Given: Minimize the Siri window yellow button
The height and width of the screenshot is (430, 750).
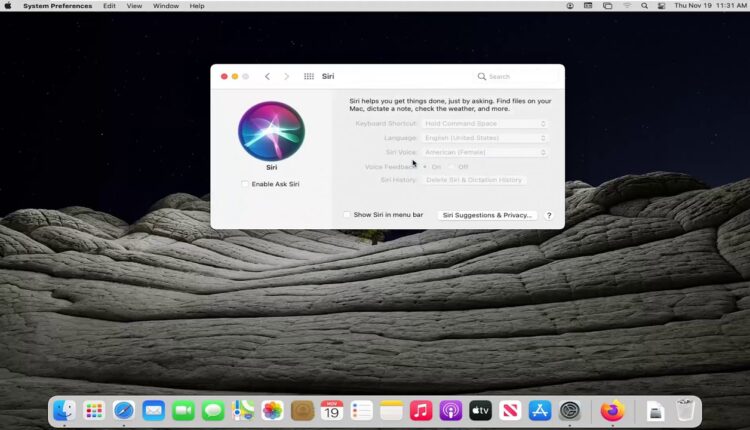Looking at the screenshot, I should click(x=235, y=77).
